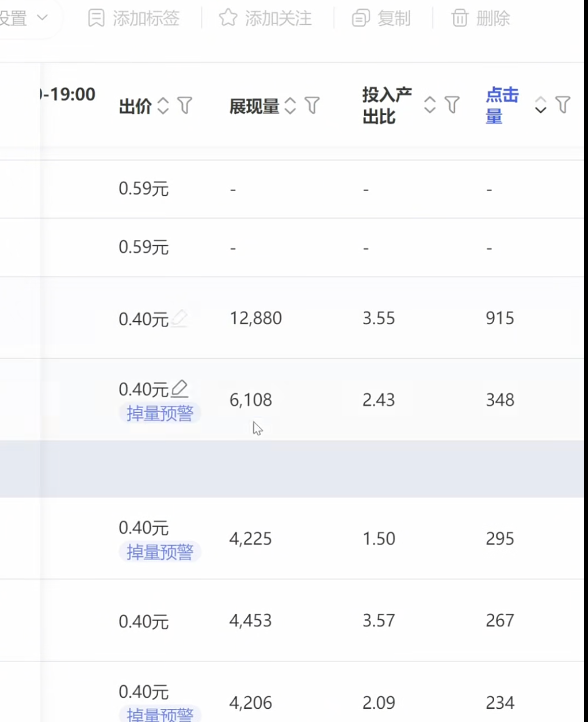Select the 915 clicks value
Image resolution: width=588 pixels, height=722 pixels.
500,318
